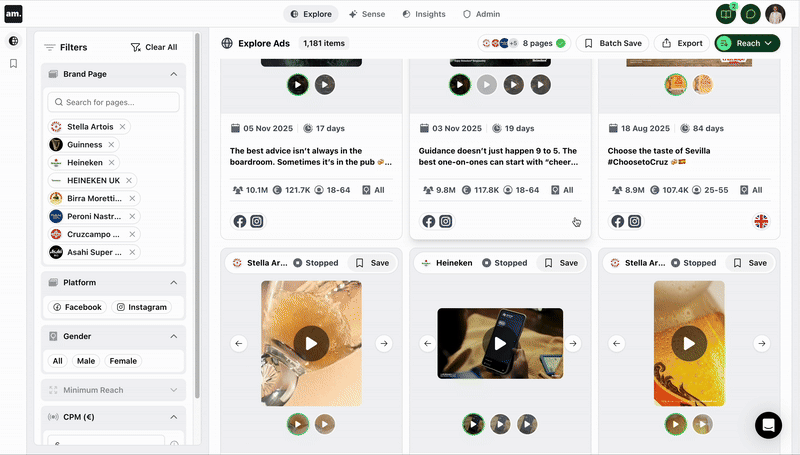800x455 pixels.
Task: Expand the Minimum Reach filter section
Action: [x=173, y=389]
